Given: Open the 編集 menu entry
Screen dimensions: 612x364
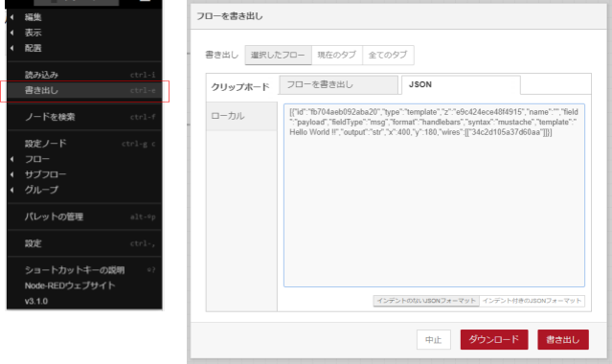Looking at the screenshot, I should [84, 17].
